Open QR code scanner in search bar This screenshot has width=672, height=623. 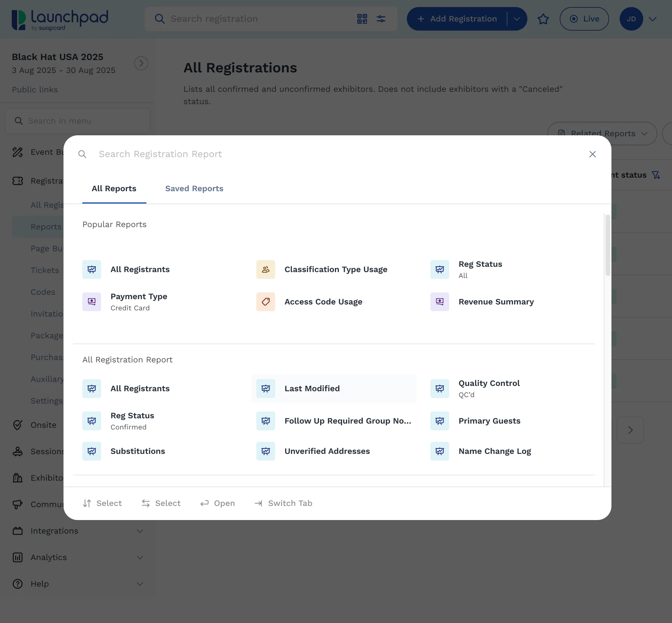(362, 19)
